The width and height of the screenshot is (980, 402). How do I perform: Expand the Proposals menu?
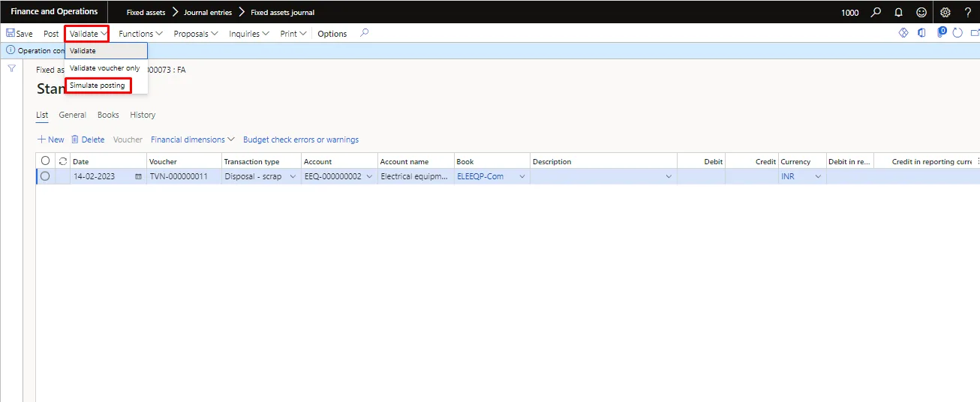(196, 34)
